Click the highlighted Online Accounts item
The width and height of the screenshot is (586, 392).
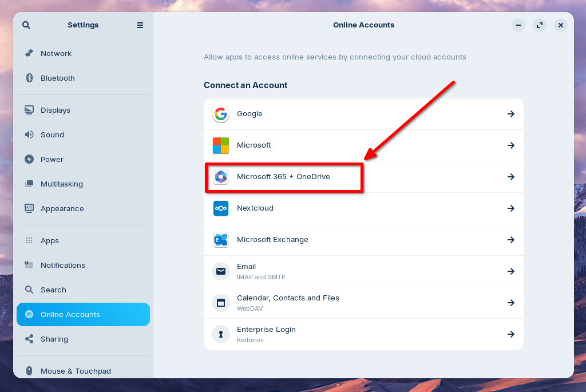83,314
